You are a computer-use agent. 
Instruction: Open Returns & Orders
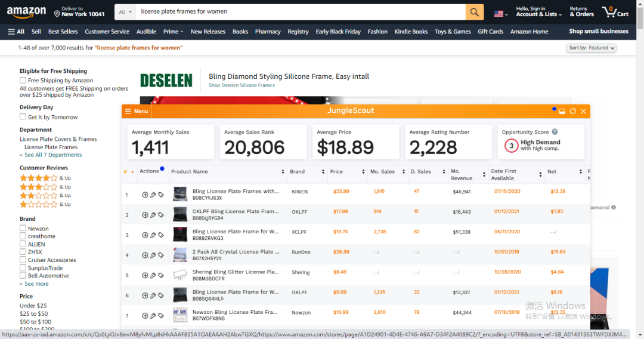581,12
